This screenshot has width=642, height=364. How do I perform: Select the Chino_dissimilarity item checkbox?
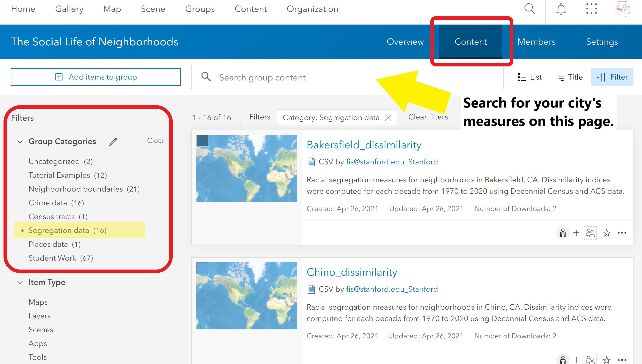(202, 268)
